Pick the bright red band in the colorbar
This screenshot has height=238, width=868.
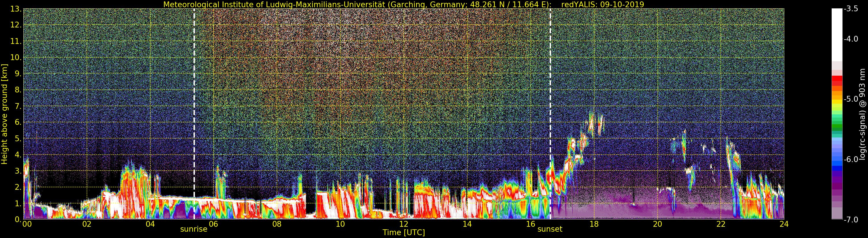[x=837, y=78]
